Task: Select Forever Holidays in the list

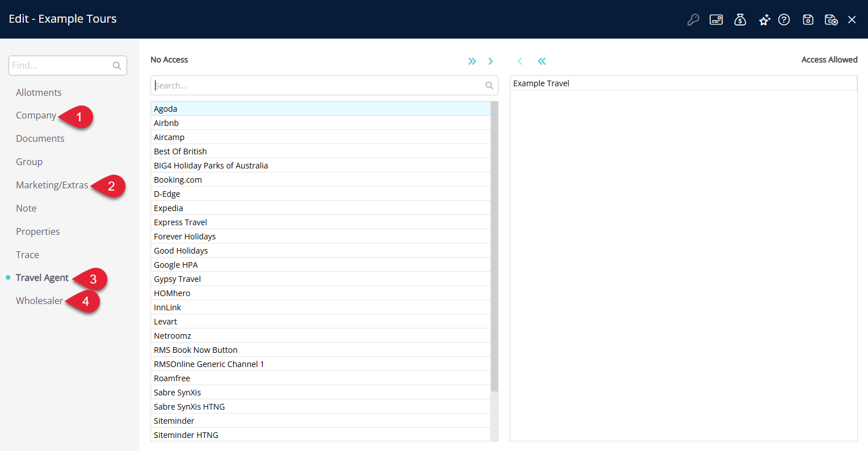Action: 321,237
